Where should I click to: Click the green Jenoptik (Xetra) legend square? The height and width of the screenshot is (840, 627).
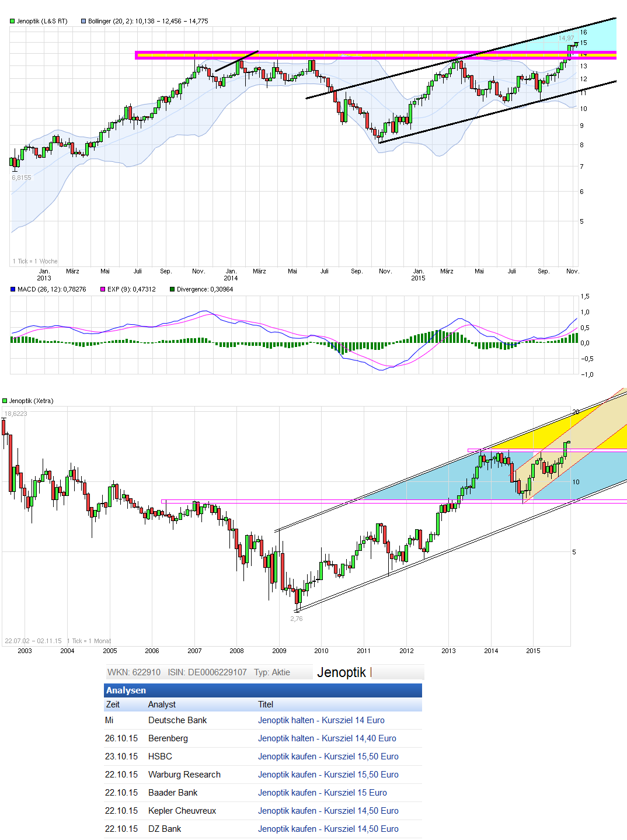click(5, 401)
